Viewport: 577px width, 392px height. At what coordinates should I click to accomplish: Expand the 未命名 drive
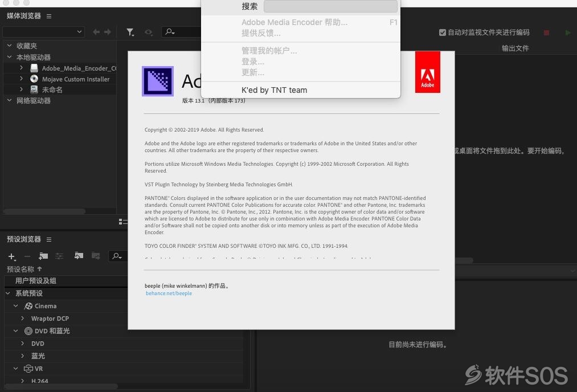tap(21, 89)
